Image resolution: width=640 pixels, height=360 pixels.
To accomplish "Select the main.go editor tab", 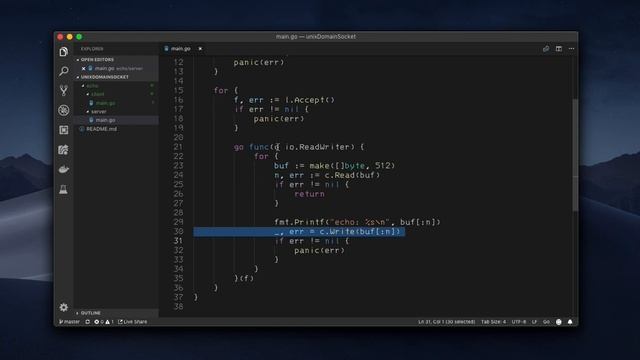I will (x=180, y=49).
